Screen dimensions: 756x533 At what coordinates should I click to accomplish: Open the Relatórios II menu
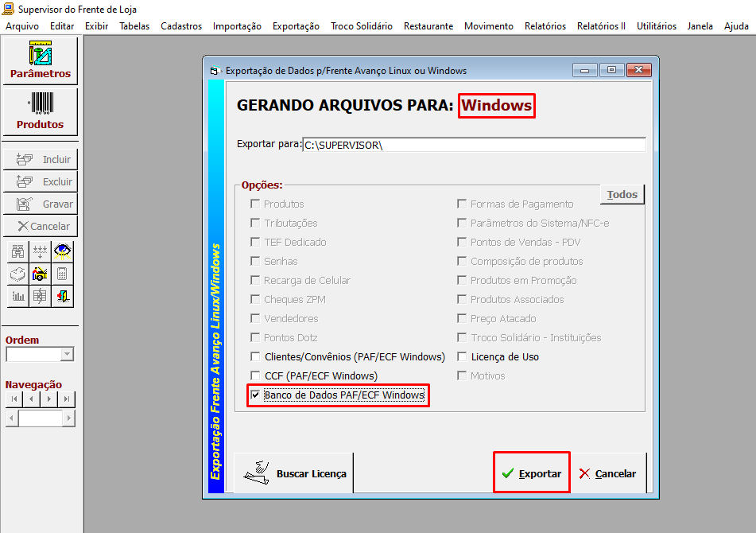[601, 26]
